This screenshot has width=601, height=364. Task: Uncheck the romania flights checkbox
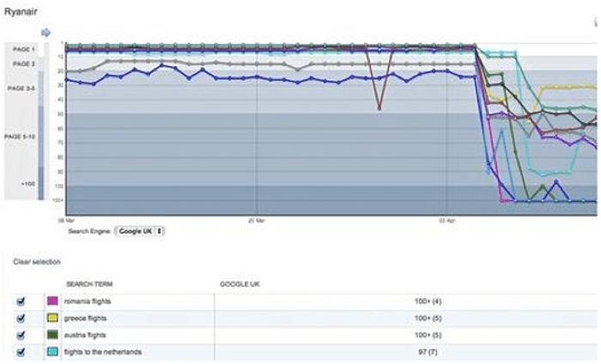point(21,301)
